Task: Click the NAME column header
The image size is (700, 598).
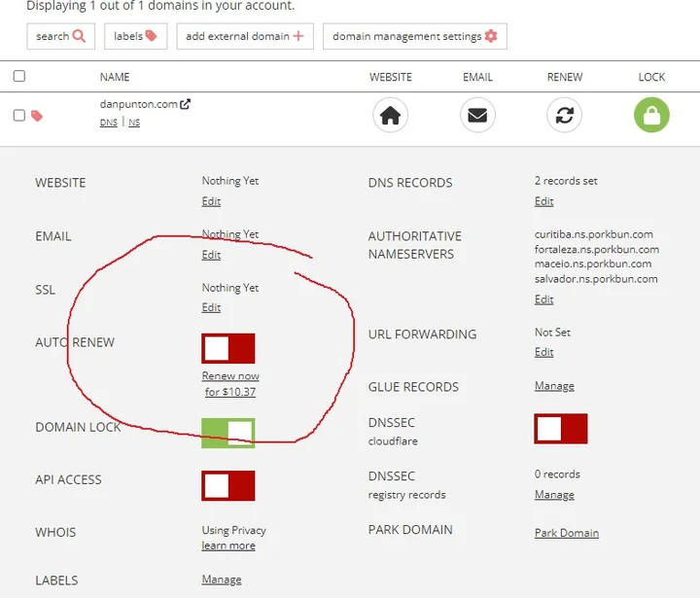Action: point(115,77)
